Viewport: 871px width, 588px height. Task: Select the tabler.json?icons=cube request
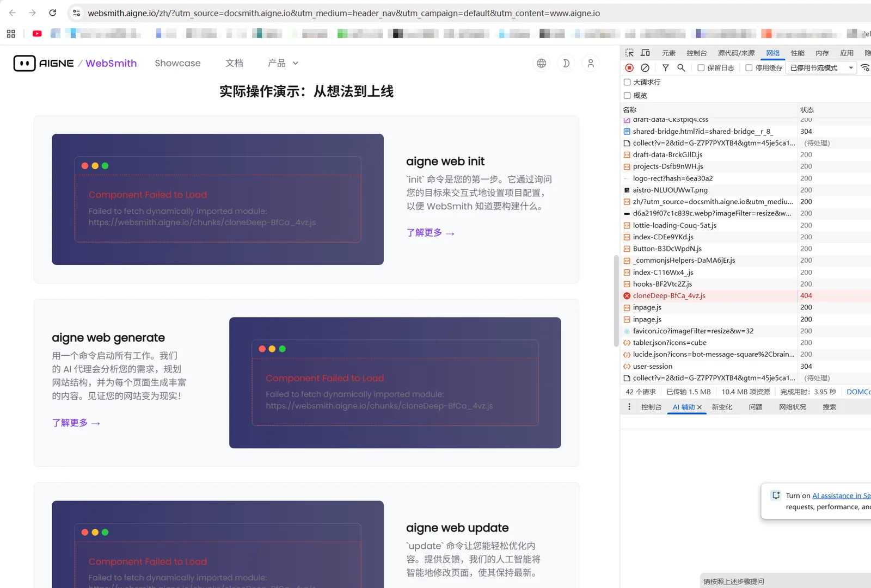746,343
